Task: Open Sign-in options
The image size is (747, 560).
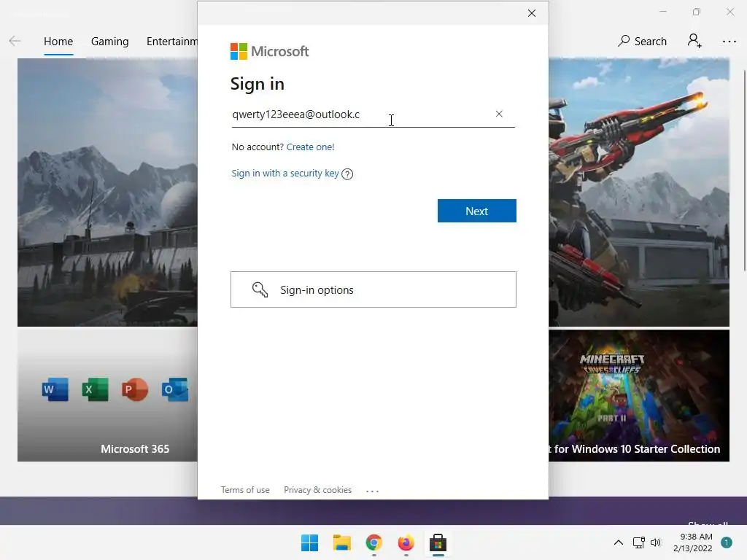Action: tap(373, 289)
